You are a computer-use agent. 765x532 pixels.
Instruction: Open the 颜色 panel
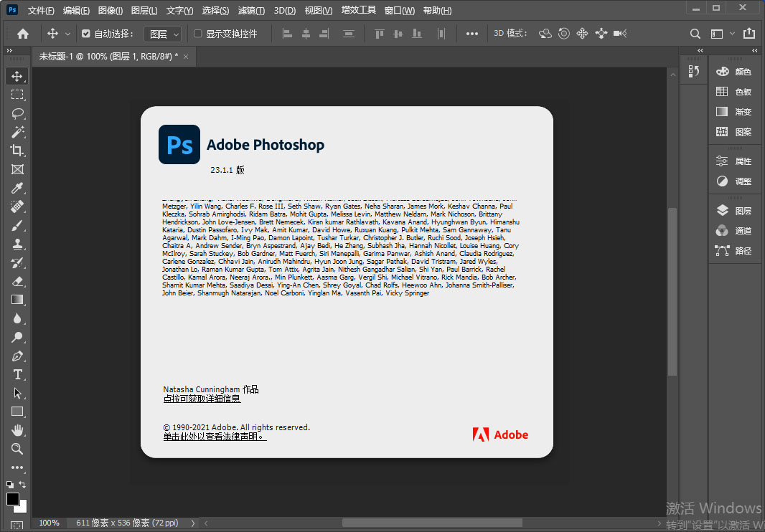tap(734, 72)
